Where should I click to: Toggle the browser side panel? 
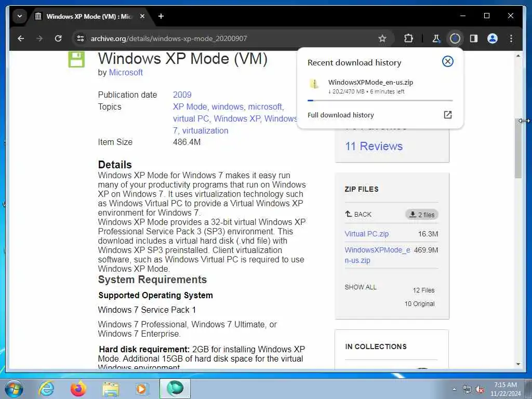pyautogui.click(x=474, y=38)
